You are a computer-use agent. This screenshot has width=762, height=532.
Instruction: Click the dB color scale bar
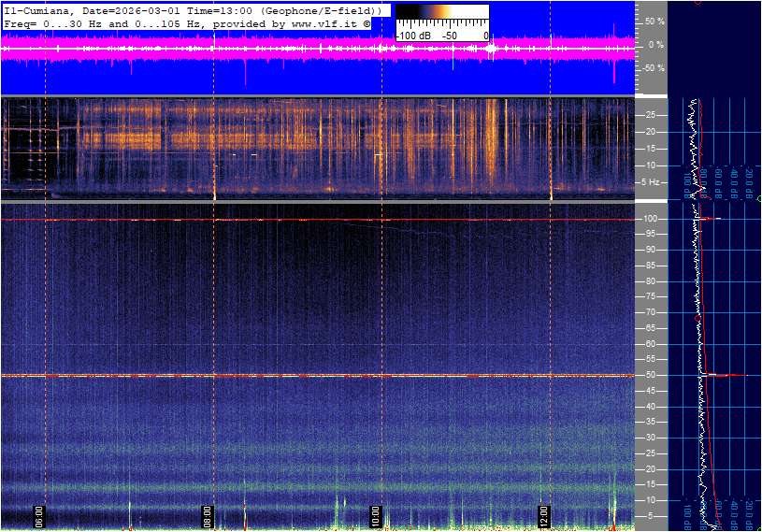click(x=441, y=13)
